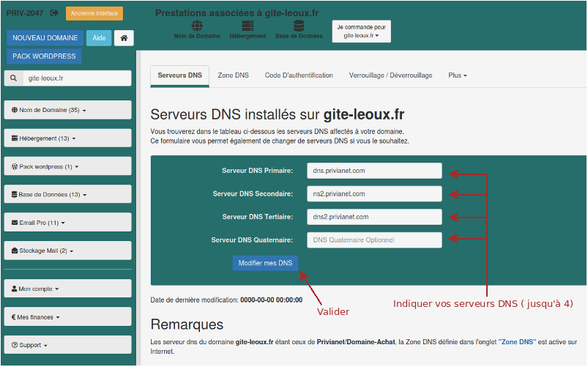Screen dimensions: 588x367
Task: Click the date value 0000-00-00 00:00:00
Action: coord(271,300)
